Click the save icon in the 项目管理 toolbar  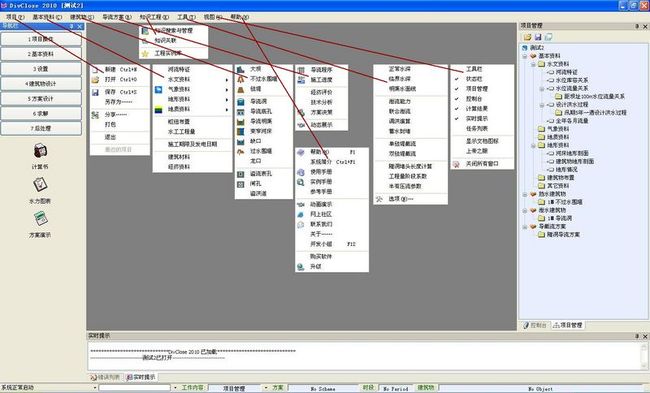coord(538,37)
